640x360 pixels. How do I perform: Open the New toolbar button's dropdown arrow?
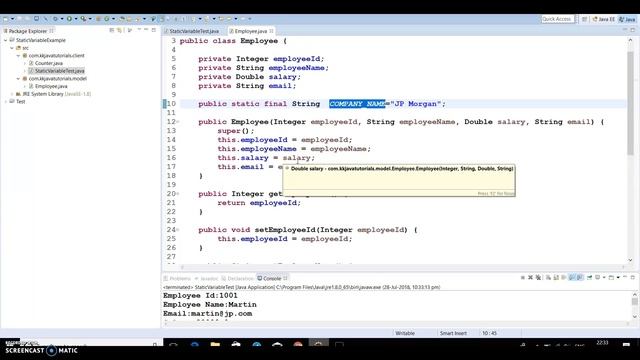[12, 19]
